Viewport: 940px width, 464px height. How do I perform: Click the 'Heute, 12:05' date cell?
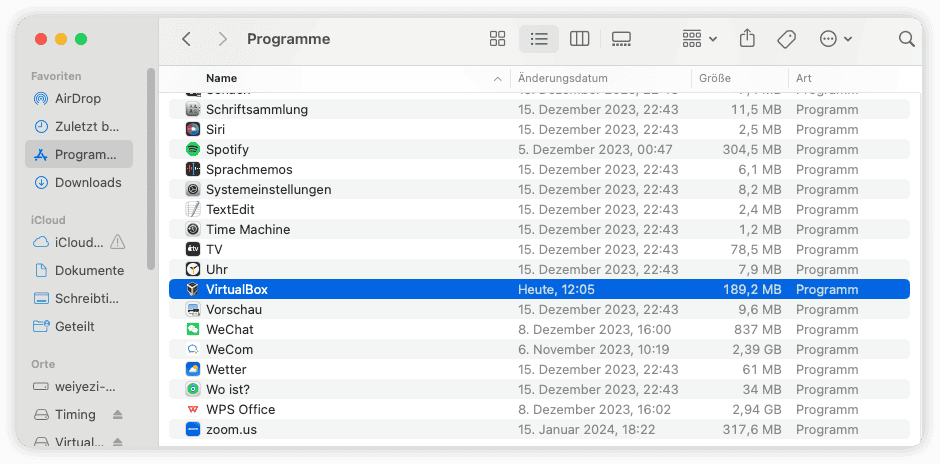(556, 290)
